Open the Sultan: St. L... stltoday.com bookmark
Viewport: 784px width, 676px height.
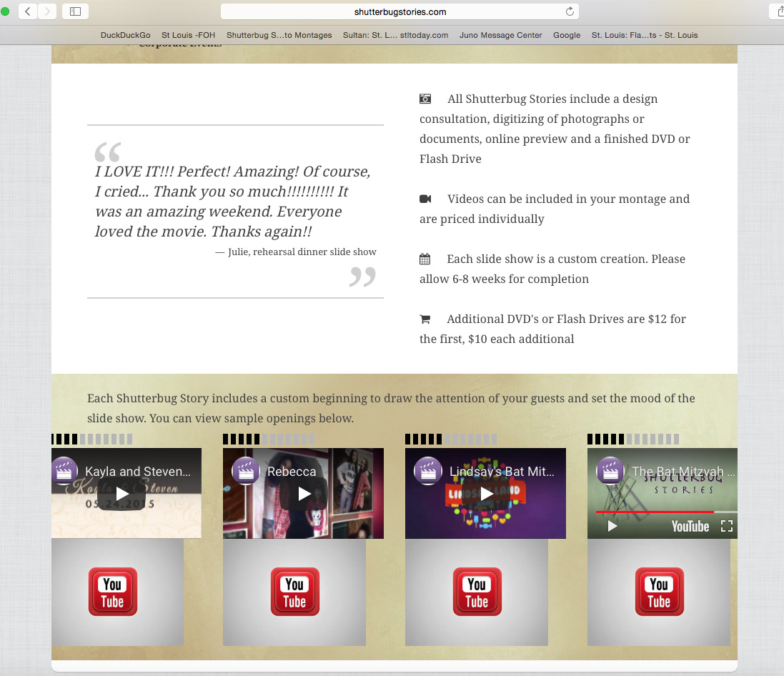[x=395, y=35]
